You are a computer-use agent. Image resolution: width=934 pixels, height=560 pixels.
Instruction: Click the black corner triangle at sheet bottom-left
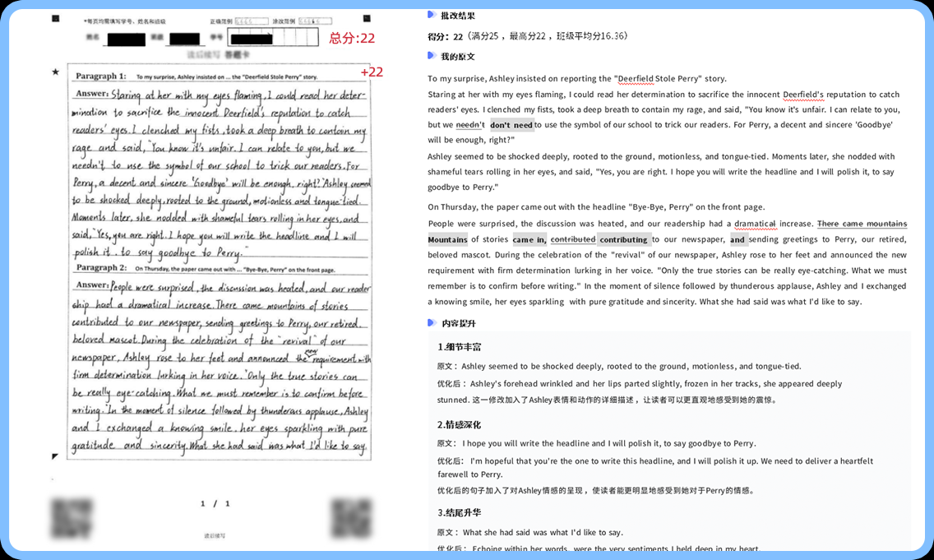pos(55,456)
